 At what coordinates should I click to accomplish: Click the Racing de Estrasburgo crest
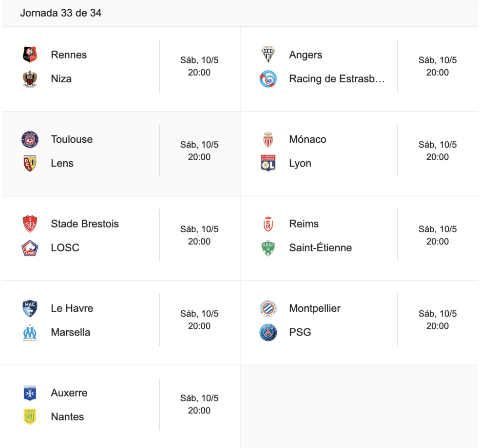pyautogui.click(x=268, y=79)
